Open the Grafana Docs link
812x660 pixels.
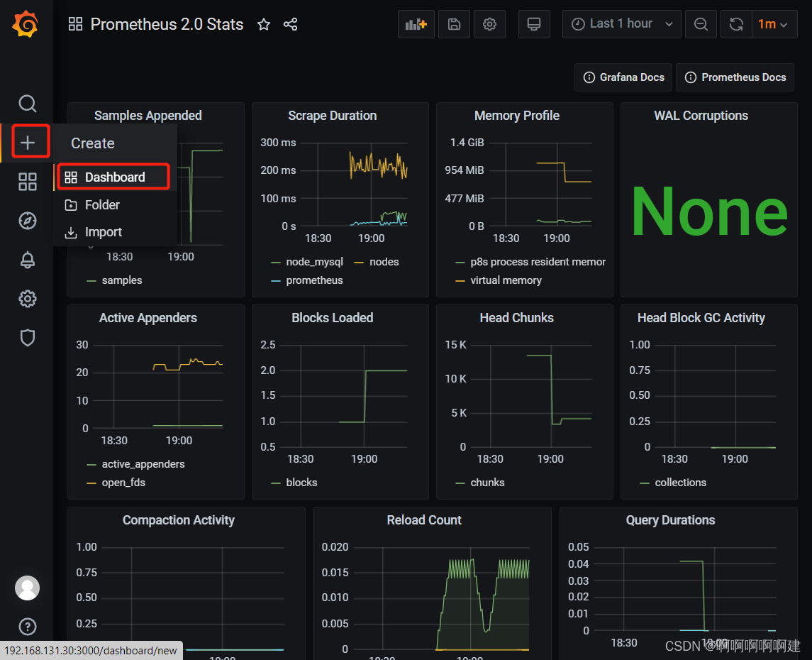pyautogui.click(x=624, y=77)
